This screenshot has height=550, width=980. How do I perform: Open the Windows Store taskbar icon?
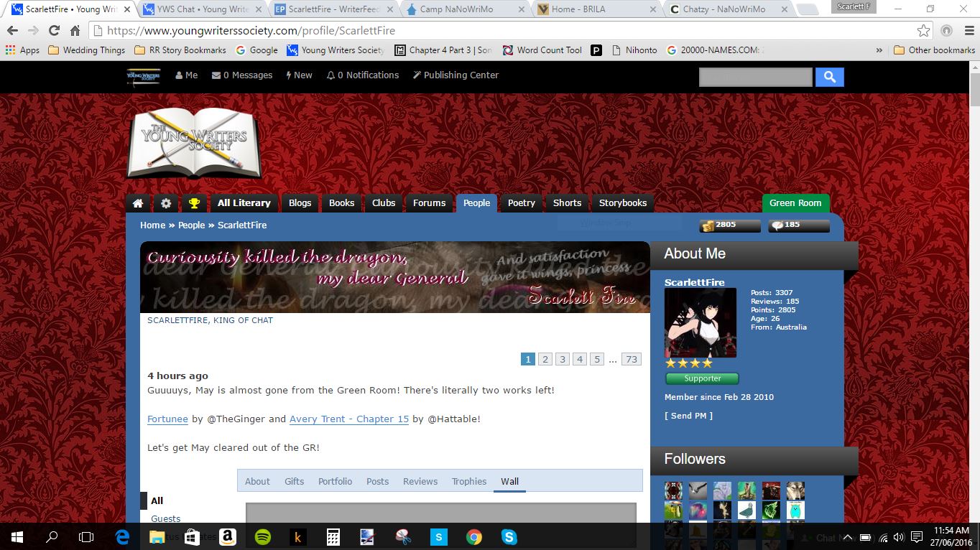point(192,536)
